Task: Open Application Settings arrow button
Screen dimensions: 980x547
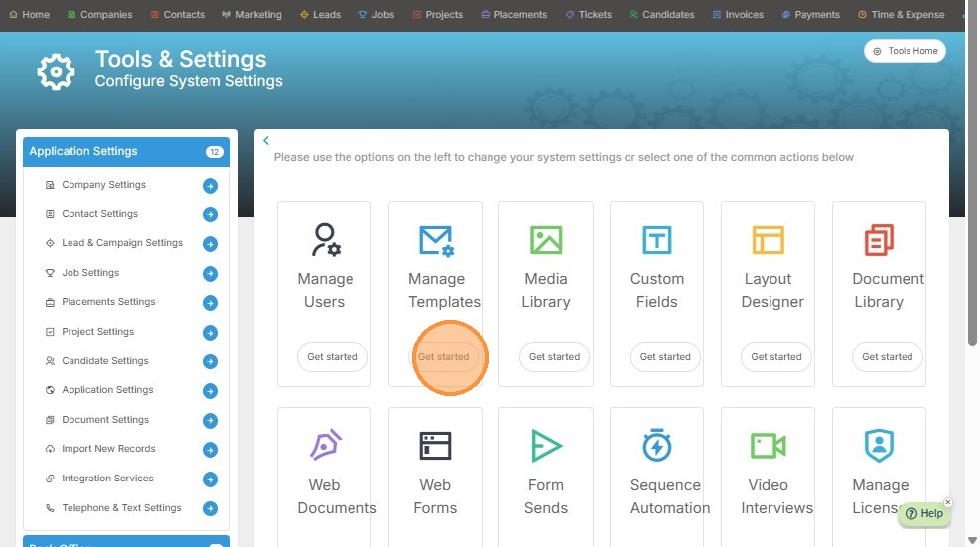Action: (x=210, y=391)
